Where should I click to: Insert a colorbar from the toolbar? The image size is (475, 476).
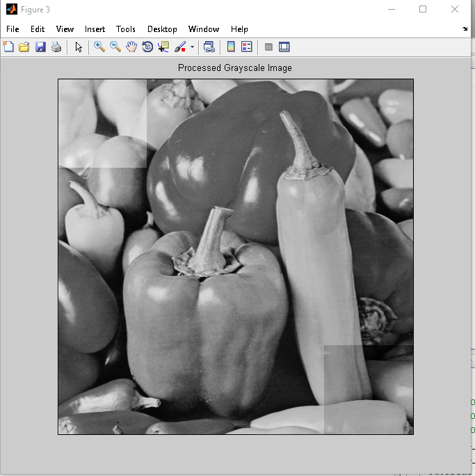point(231,47)
